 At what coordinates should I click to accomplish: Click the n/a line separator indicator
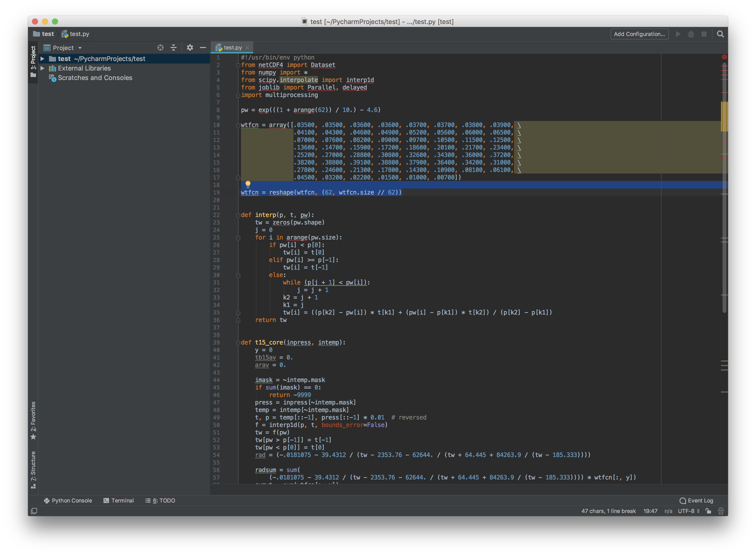[x=668, y=511]
